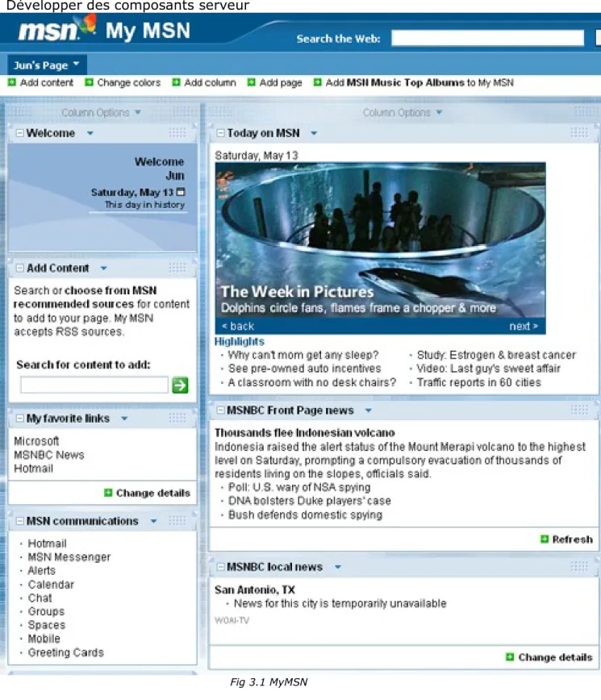Viewport: 601px width, 700px height.
Task: Open Why can't mom get any sleep? highlight
Action: coord(303,355)
